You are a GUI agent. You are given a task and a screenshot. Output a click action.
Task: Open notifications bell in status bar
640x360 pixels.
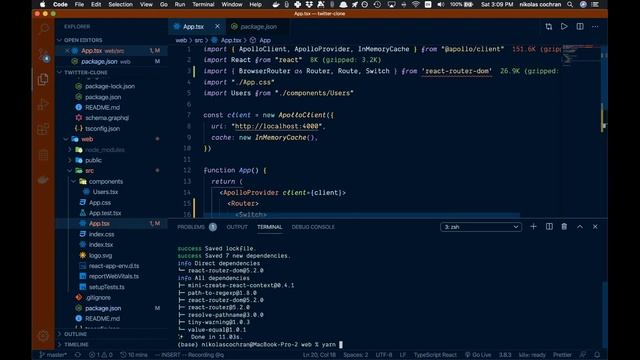[x=597, y=355]
